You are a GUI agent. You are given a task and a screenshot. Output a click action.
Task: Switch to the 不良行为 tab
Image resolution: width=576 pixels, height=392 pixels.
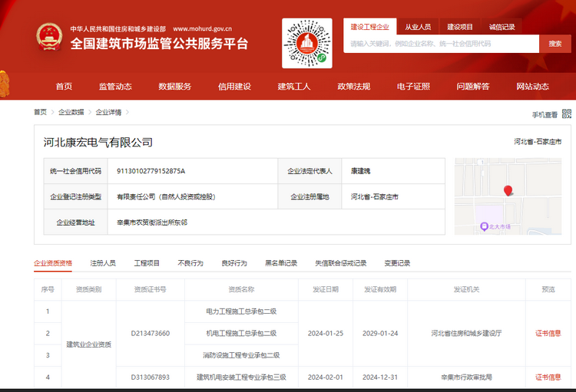(190, 263)
